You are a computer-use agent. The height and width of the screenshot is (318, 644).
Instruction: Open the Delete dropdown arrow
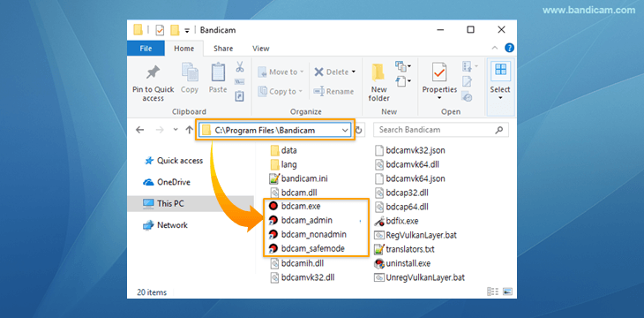pos(353,72)
